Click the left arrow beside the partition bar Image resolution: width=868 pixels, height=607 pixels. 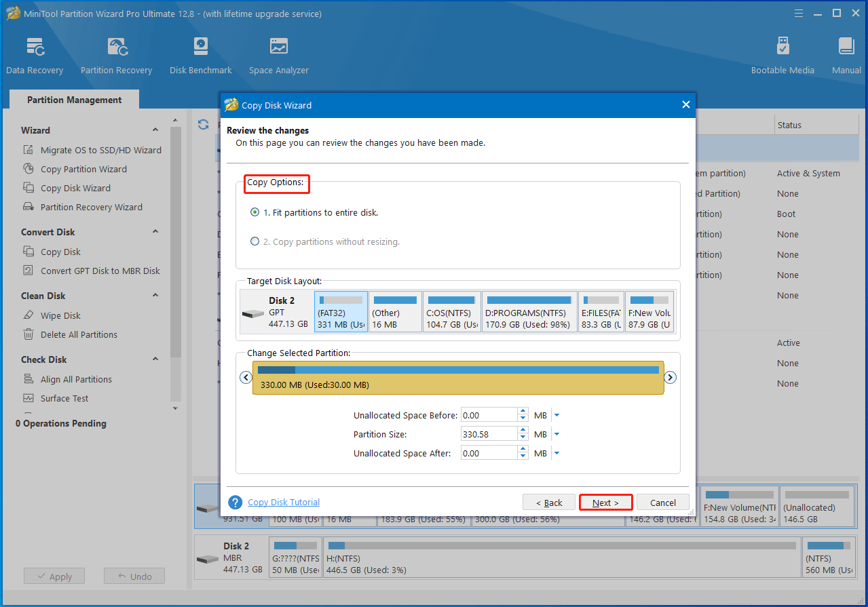(246, 377)
